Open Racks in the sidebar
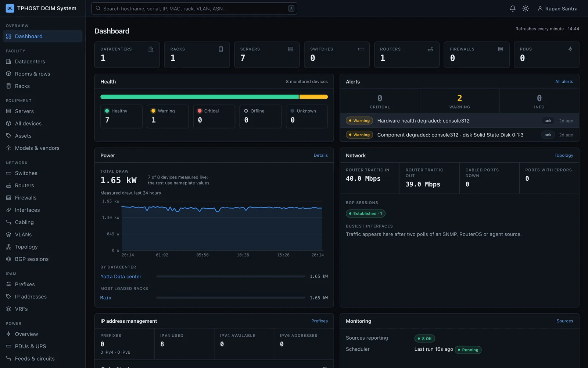The width and height of the screenshot is (588, 368). pyautogui.click(x=43, y=86)
